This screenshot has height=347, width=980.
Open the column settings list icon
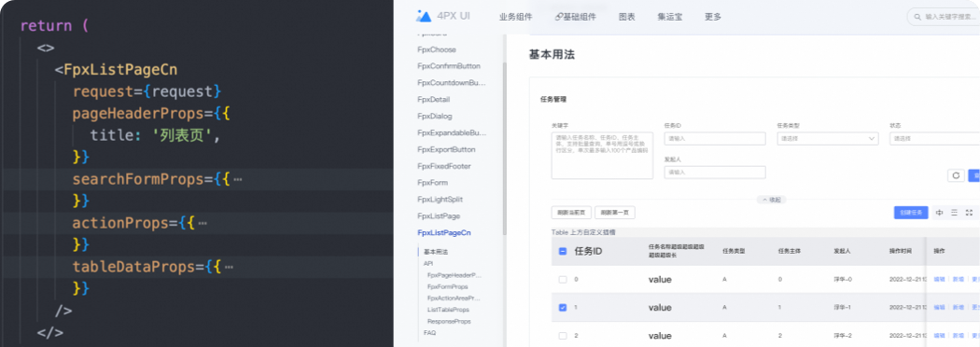coord(955,213)
